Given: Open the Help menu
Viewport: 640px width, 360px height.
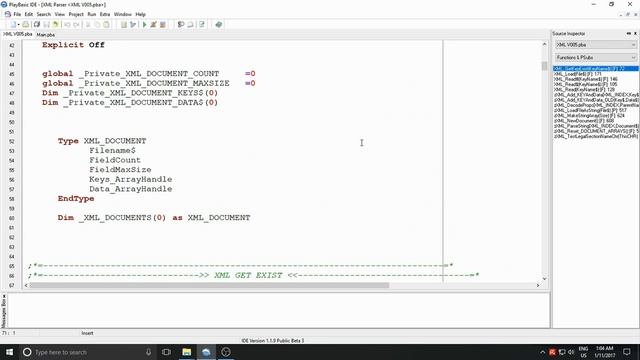Looking at the screenshot, I should (140, 14).
